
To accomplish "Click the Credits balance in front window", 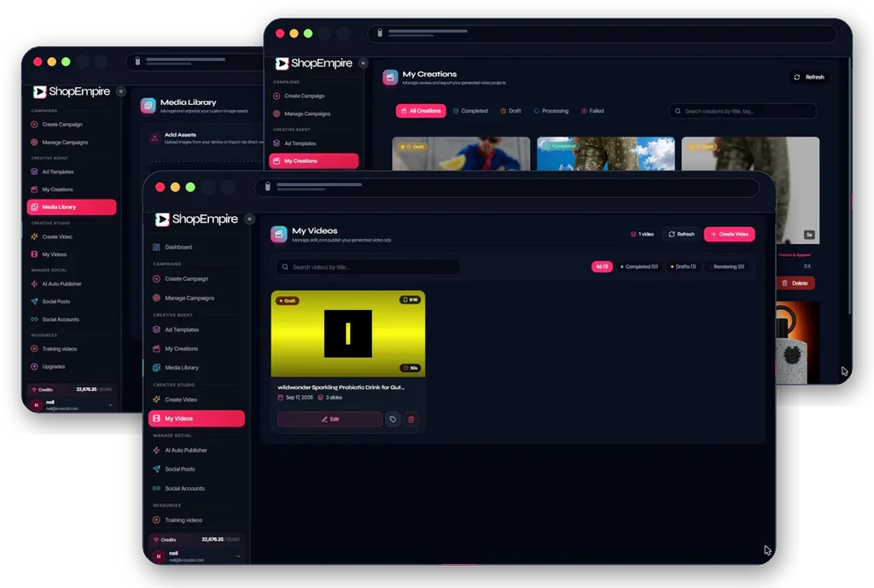I will 221,539.
